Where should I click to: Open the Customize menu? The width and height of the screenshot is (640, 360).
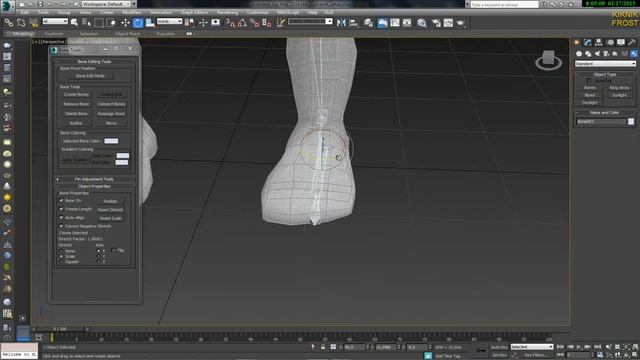(x=258, y=13)
